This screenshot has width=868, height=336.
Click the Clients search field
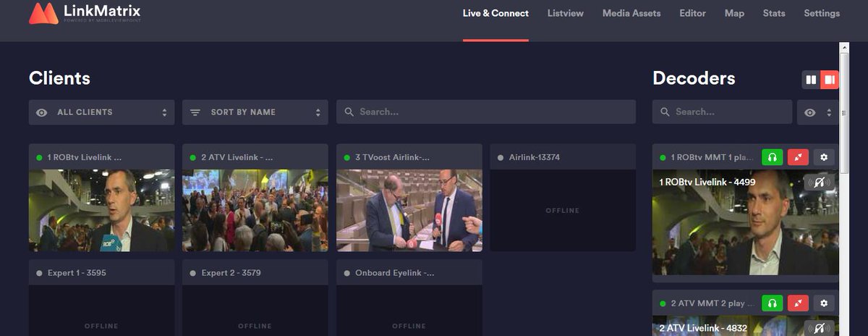tap(486, 112)
